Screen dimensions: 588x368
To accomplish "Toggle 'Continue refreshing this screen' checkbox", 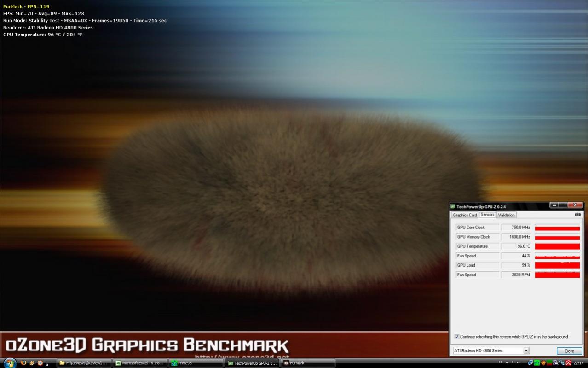I will point(457,337).
